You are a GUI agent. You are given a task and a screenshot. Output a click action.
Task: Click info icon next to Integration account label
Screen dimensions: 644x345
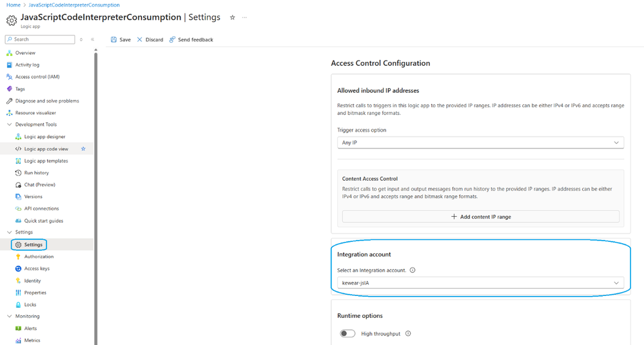[413, 270]
